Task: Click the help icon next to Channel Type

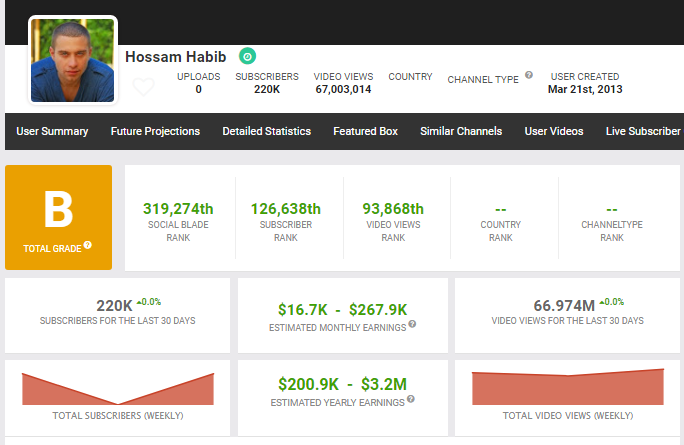Action: coord(529,75)
